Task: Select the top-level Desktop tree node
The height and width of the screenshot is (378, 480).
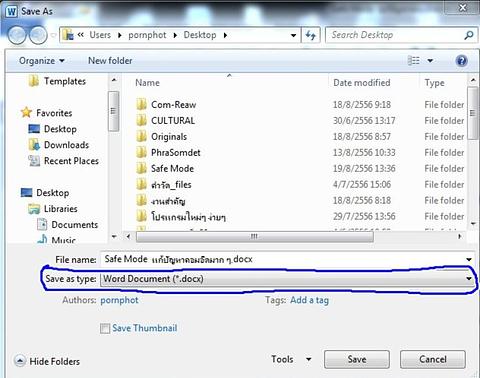Action: tap(53, 193)
